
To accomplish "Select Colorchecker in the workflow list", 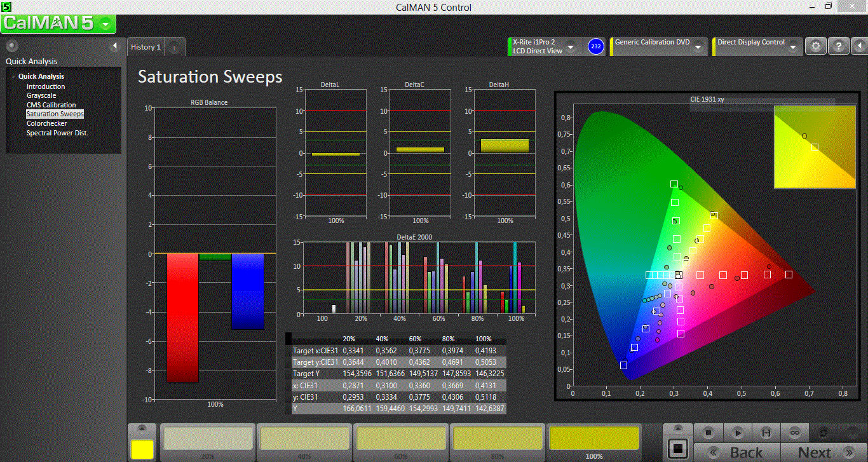I will coord(46,123).
